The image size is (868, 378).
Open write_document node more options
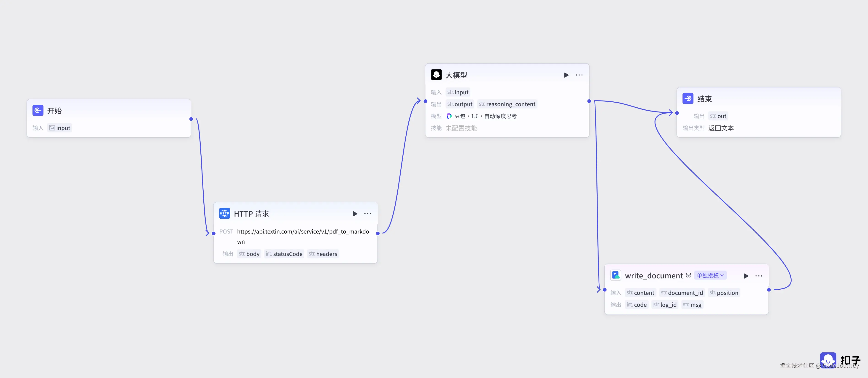pos(759,276)
